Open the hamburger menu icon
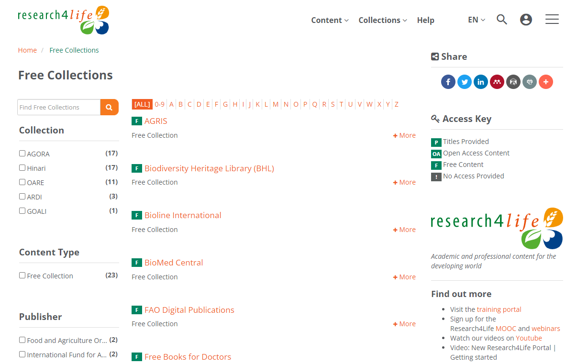This screenshot has width=588, height=364. click(x=552, y=19)
